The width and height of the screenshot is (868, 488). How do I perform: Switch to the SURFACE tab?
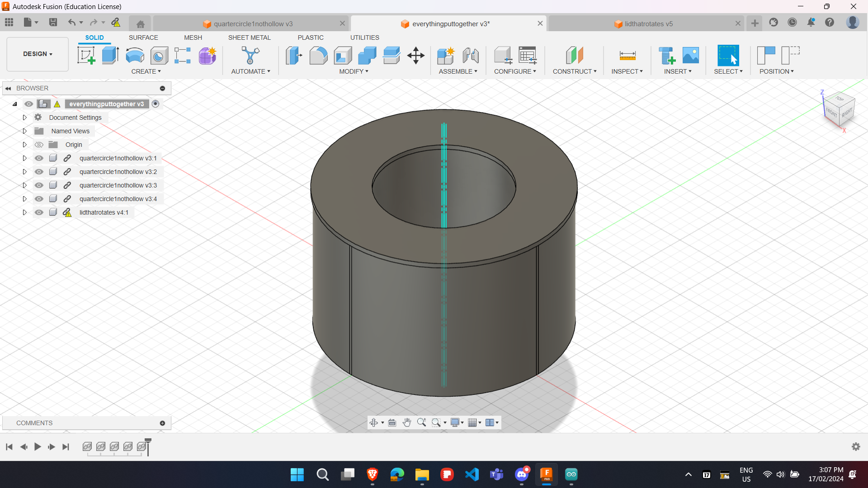click(143, 38)
